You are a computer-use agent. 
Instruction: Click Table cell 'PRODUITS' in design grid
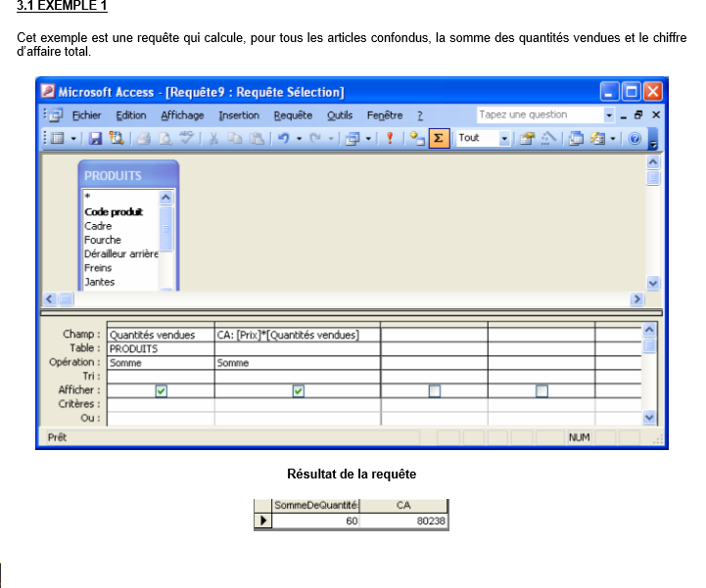pyautogui.click(x=161, y=348)
